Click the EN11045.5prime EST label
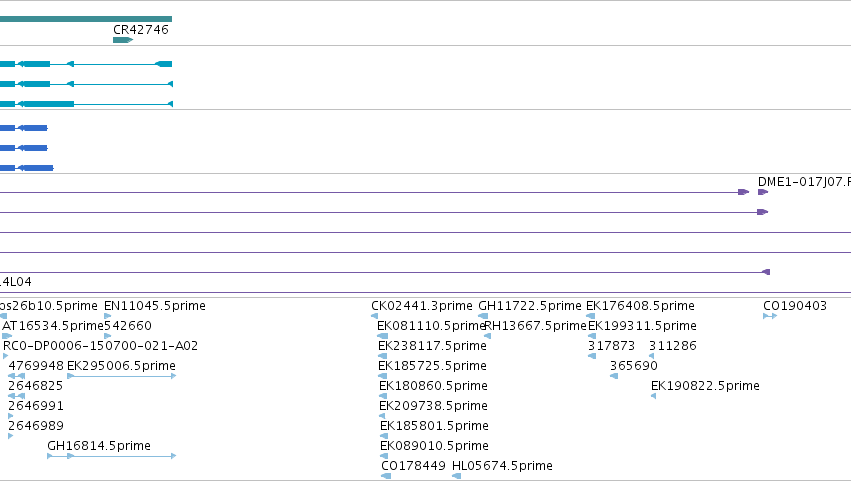851x481 pixels. (x=155, y=306)
